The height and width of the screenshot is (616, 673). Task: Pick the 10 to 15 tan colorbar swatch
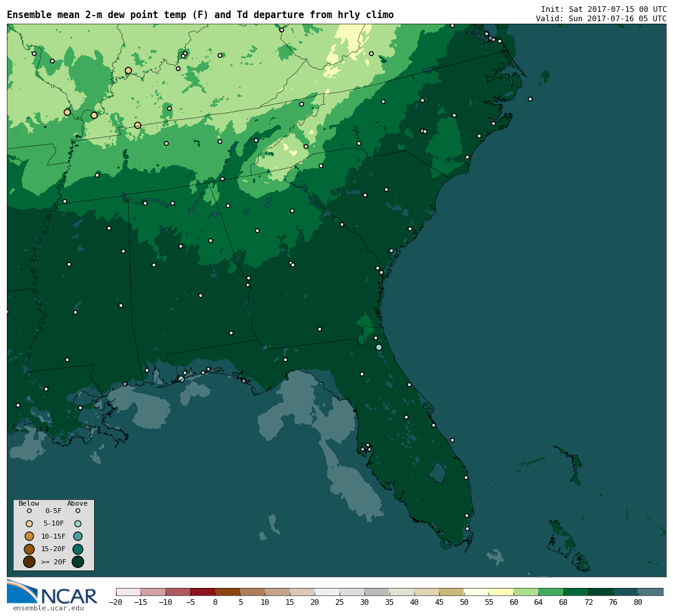coord(277,592)
